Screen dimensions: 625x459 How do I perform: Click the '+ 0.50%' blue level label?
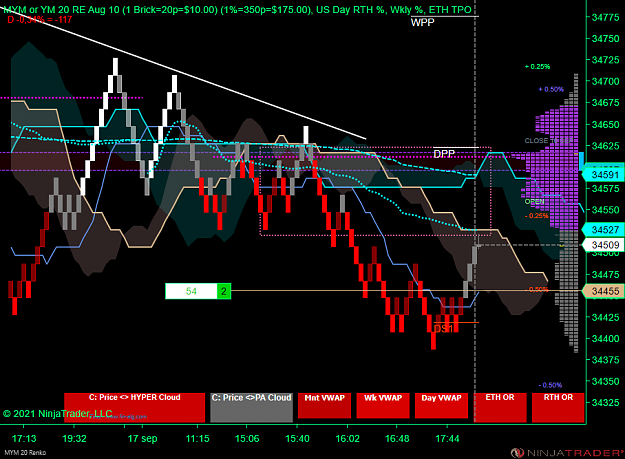(551, 89)
